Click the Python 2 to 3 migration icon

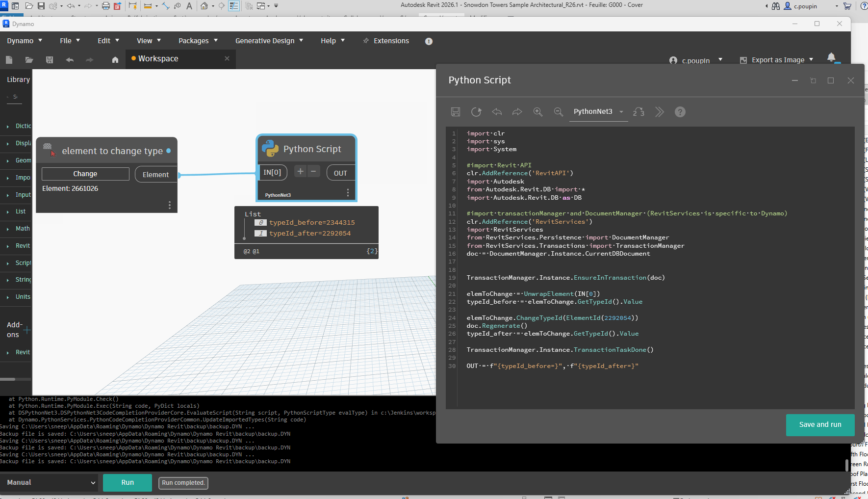638,112
